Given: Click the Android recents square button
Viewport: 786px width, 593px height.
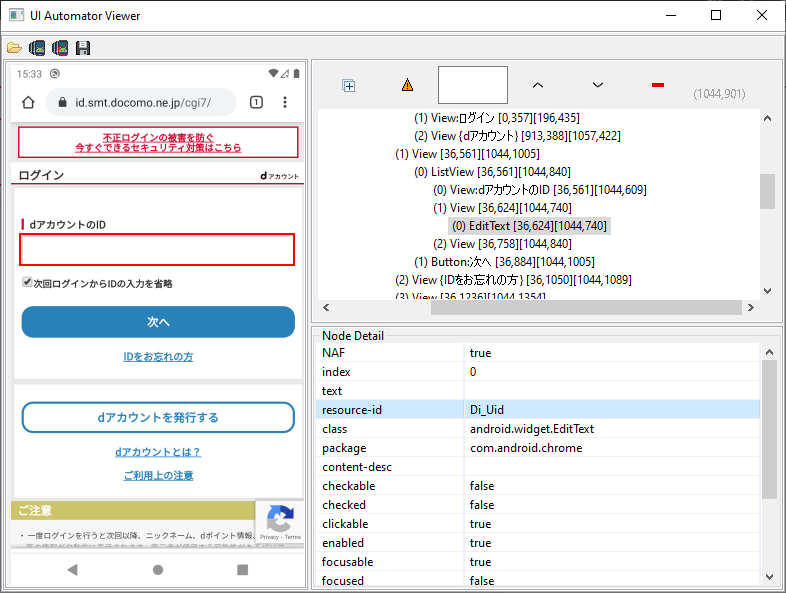Looking at the screenshot, I should (x=243, y=569).
